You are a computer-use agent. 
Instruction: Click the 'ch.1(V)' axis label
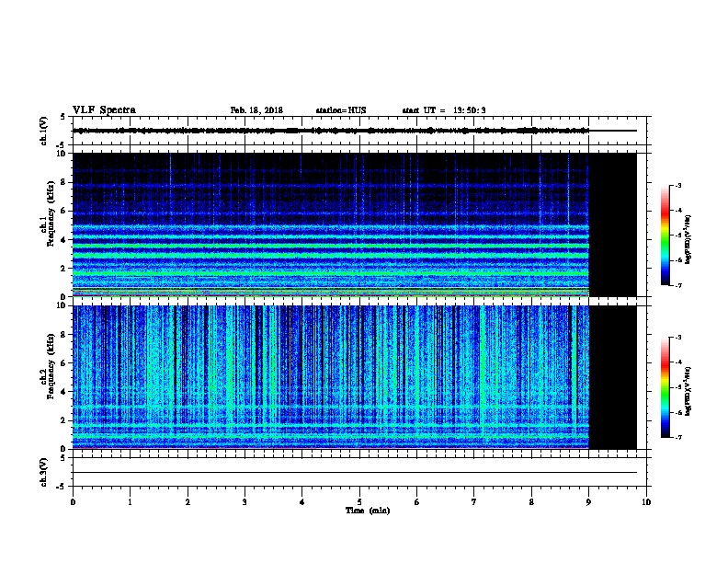click(43, 131)
